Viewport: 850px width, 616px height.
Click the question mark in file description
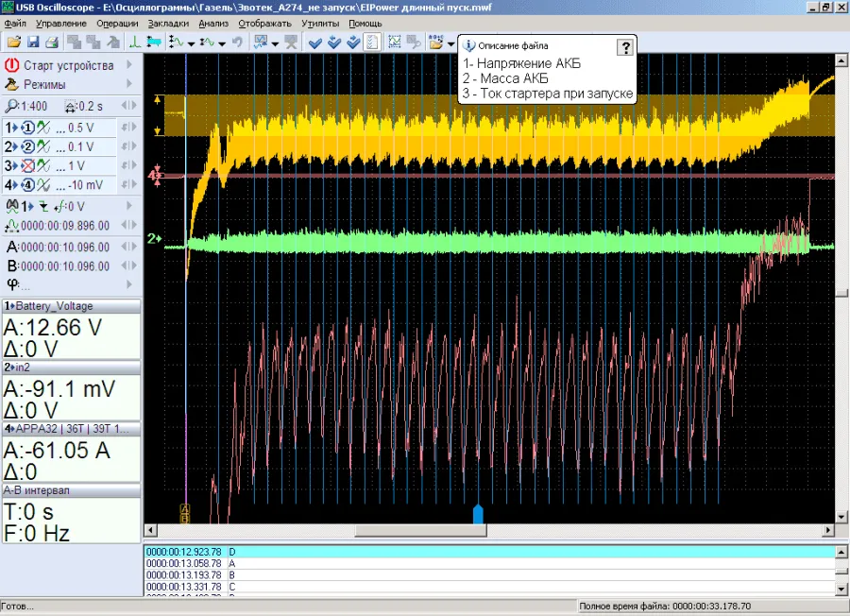[625, 47]
